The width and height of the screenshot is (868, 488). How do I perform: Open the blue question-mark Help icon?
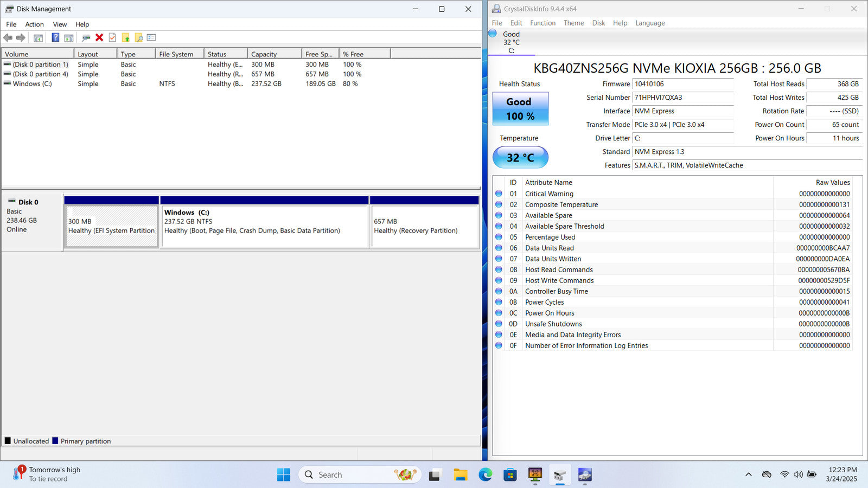55,37
